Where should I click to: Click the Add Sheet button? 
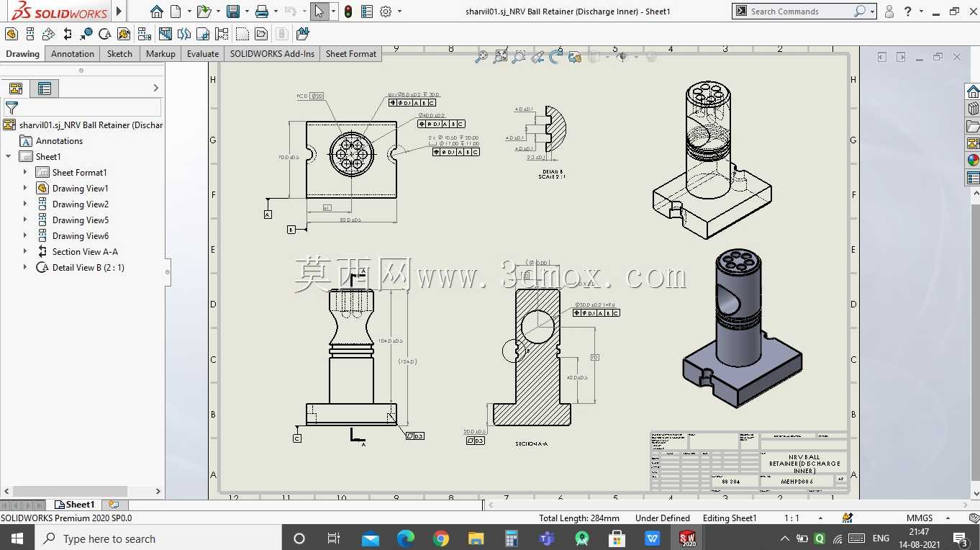pyautogui.click(x=114, y=505)
